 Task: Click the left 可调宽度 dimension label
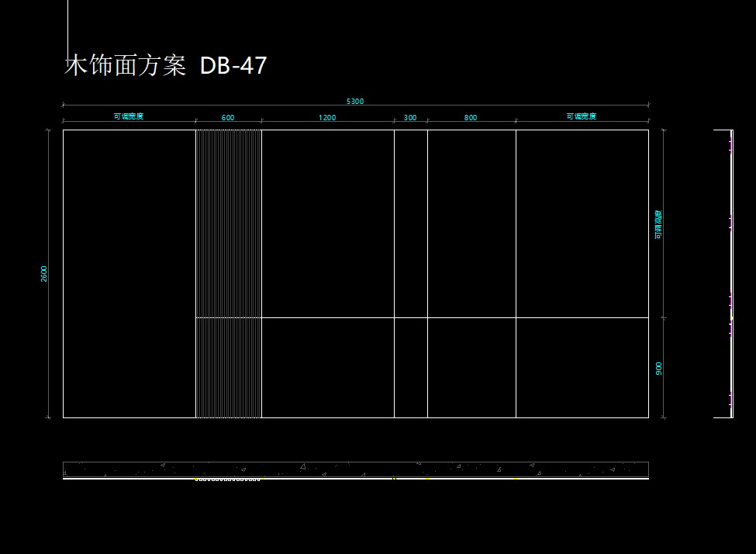pyautogui.click(x=129, y=116)
